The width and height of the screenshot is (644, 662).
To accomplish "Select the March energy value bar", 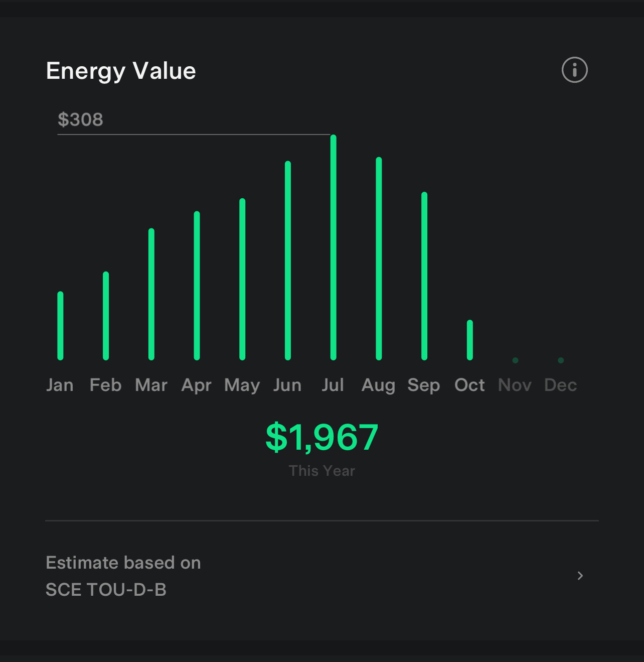I will pyautogui.click(x=151, y=294).
